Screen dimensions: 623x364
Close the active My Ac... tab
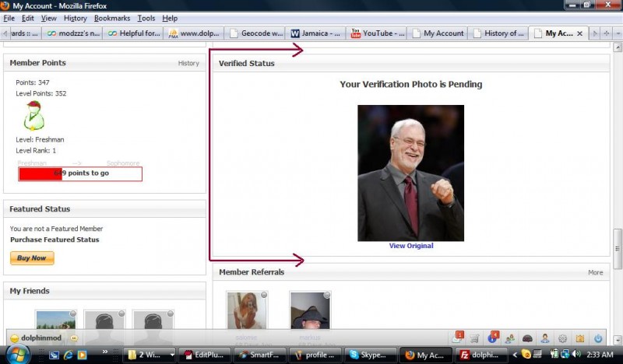pyautogui.click(x=579, y=33)
